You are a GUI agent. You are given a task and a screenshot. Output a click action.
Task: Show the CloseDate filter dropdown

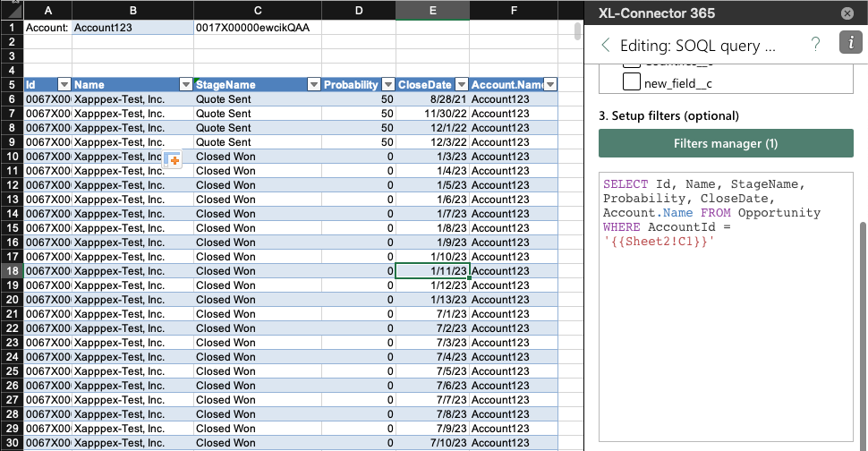(460, 85)
